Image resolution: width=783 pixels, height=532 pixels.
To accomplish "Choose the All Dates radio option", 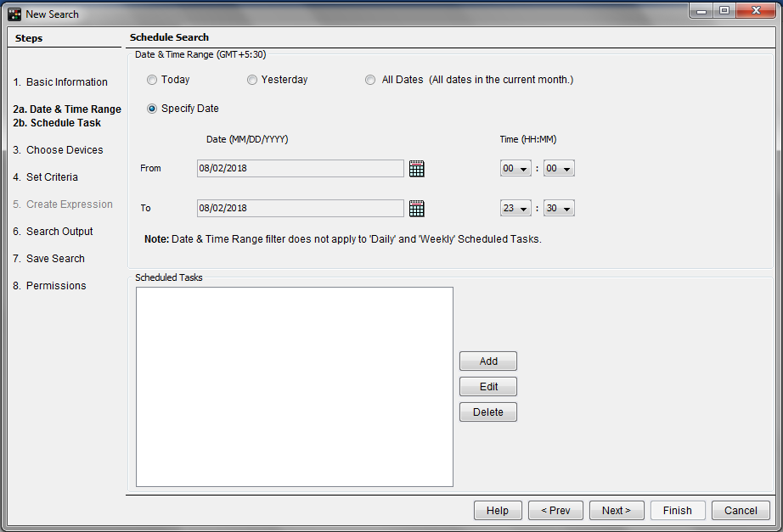I will coord(370,81).
